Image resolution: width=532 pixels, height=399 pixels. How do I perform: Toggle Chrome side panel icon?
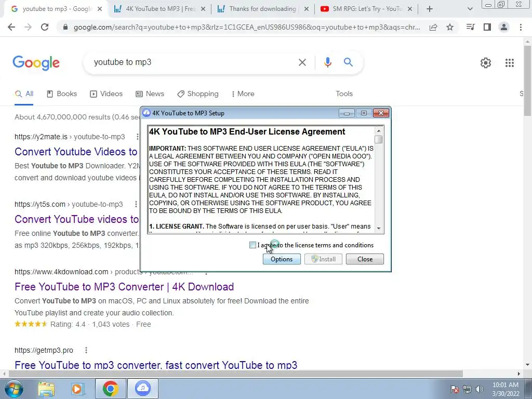point(487,27)
